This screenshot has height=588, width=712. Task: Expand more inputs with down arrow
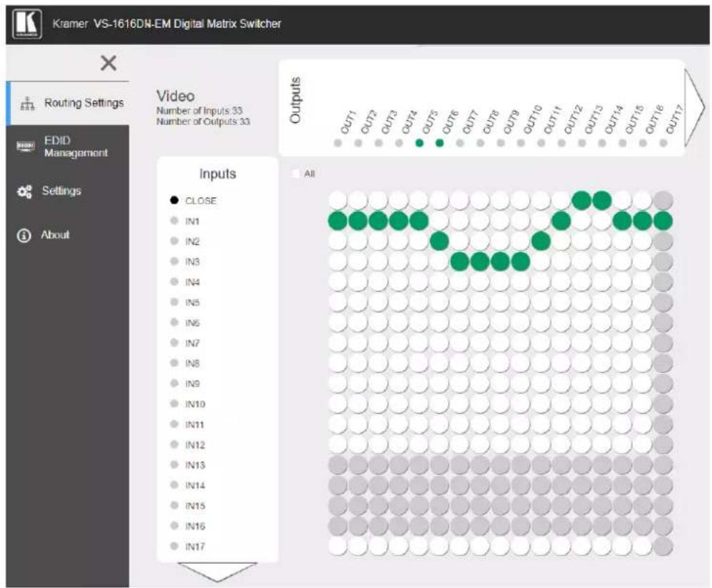click(x=217, y=572)
